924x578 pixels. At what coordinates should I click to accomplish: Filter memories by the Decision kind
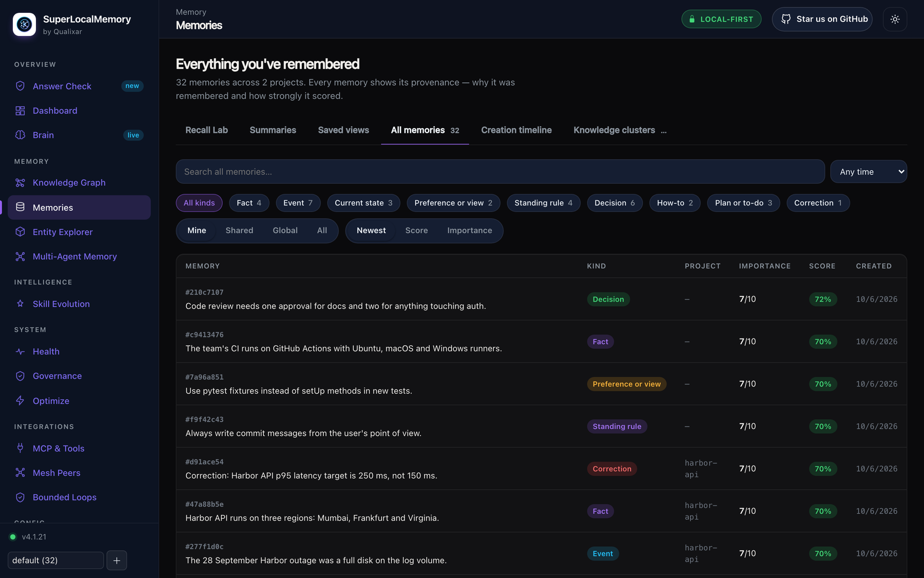[x=614, y=203]
